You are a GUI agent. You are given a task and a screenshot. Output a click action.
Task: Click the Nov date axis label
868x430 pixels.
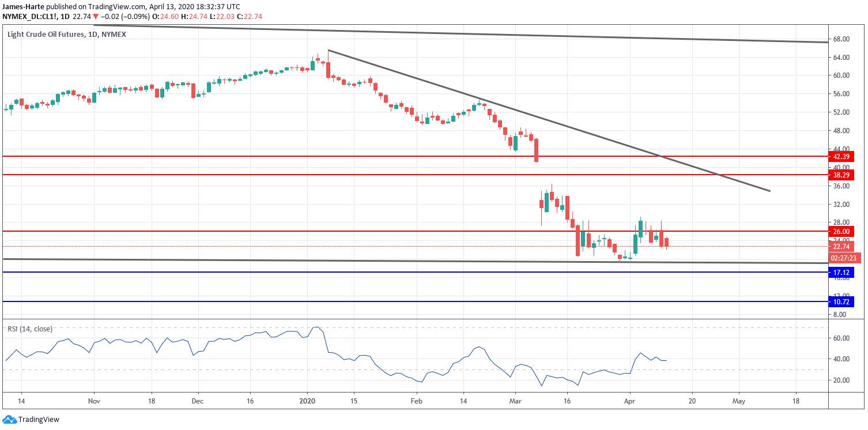tap(93, 400)
